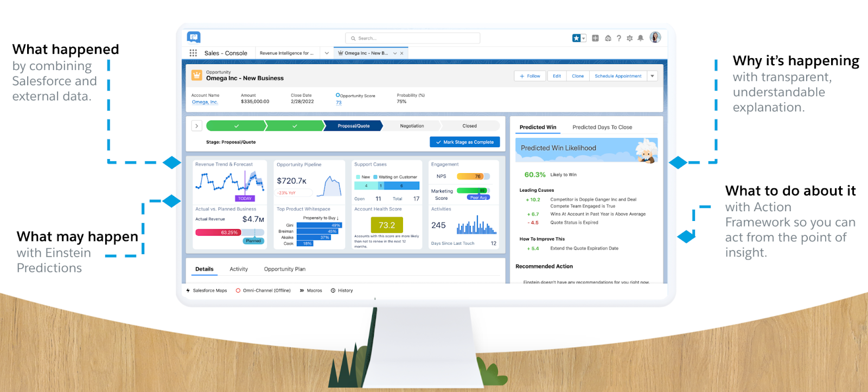This screenshot has height=392, width=868.
Task: Click the Einstein mascot icon
Action: (x=646, y=150)
